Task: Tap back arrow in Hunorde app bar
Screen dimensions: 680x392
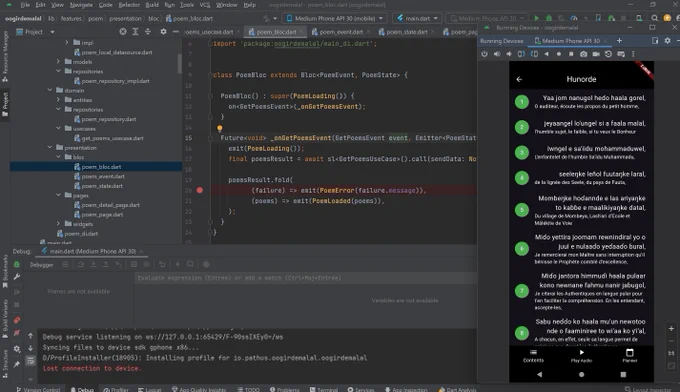Action: click(x=520, y=79)
